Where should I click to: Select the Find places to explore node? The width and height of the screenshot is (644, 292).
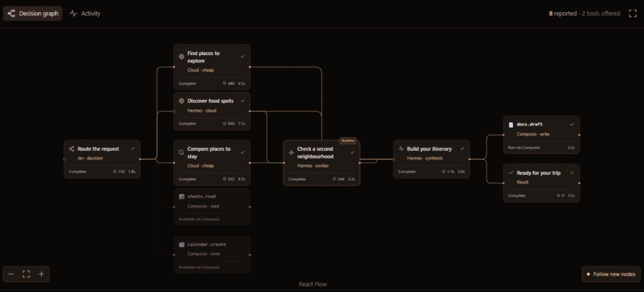point(212,67)
